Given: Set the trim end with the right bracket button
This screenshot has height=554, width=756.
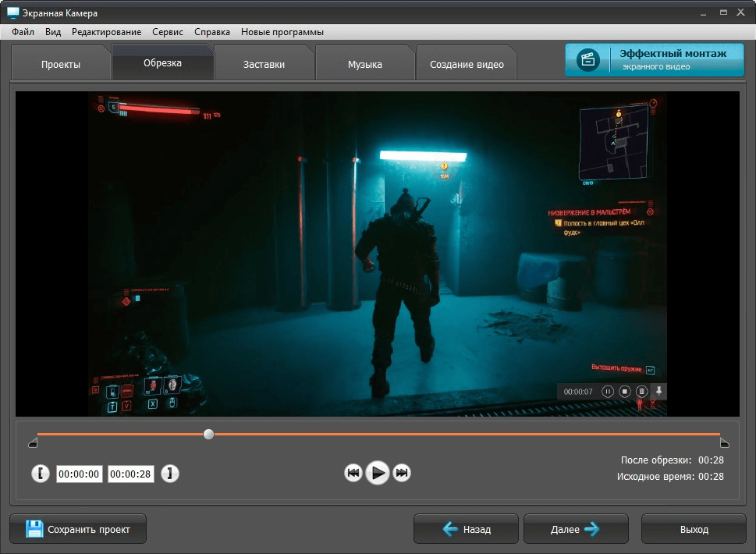Looking at the screenshot, I should 170,474.
